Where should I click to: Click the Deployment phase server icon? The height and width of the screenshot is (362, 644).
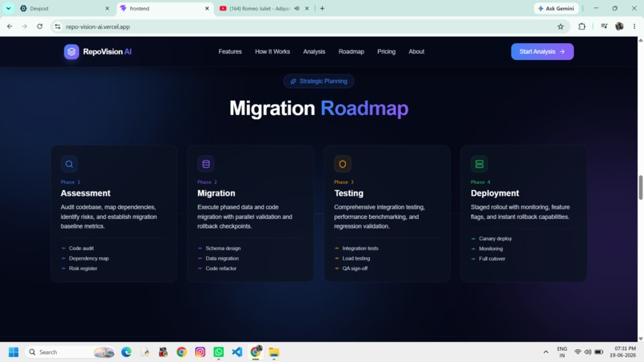point(479,164)
